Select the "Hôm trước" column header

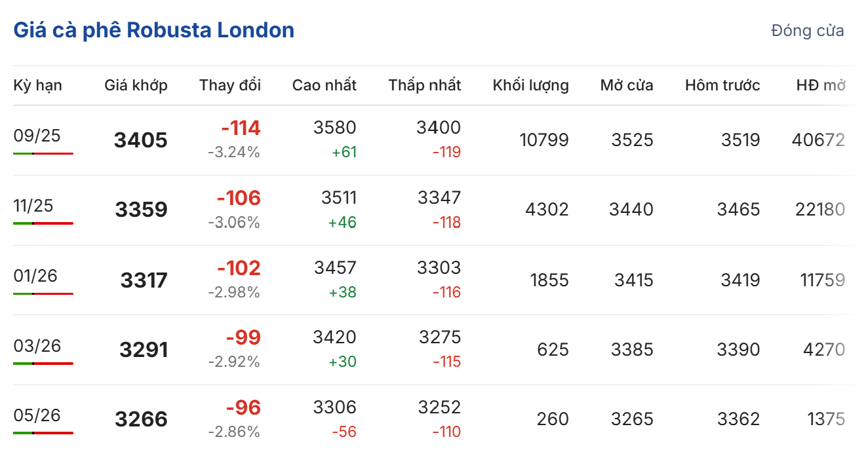coord(722,85)
